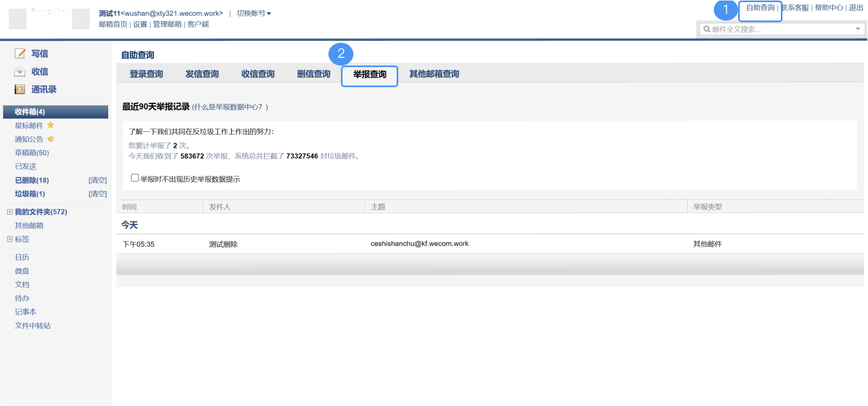Open the 收件箱(4) folder
Screen dimensions: 868x406
[x=30, y=112]
